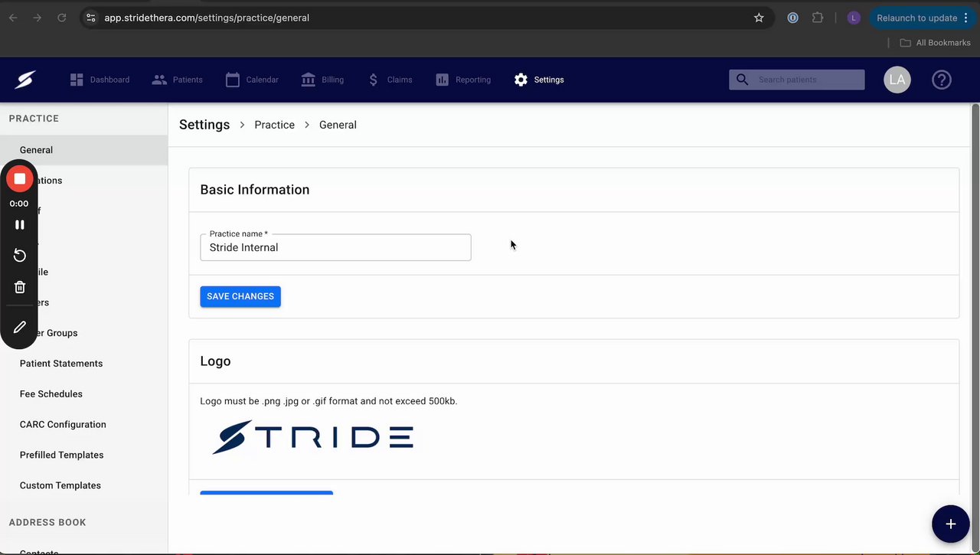Image resolution: width=980 pixels, height=555 pixels.
Task: Open the Dashboard tab
Action: pyautogui.click(x=100, y=80)
